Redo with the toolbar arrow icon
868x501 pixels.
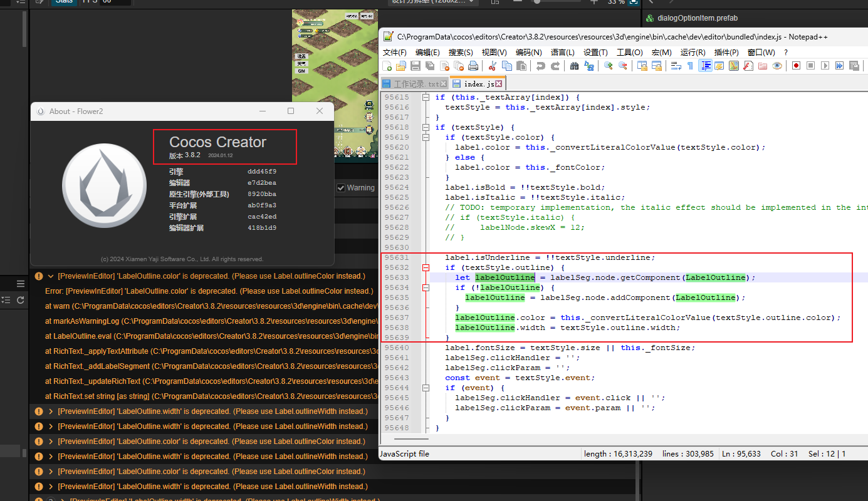pos(555,66)
